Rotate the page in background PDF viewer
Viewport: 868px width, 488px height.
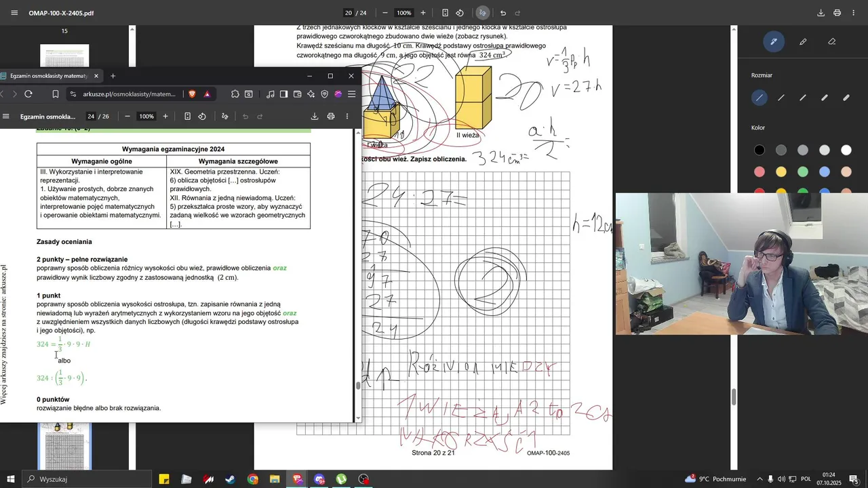click(460, 13)
